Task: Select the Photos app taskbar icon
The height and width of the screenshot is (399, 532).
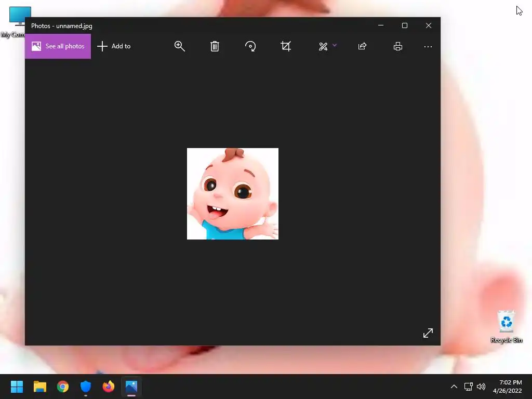Action: (131, 387)
